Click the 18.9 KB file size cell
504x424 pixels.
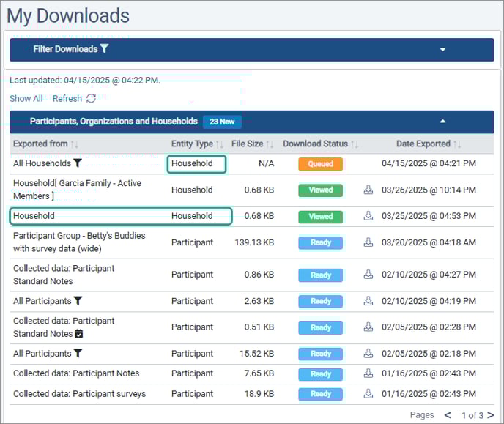pos(259,393)
